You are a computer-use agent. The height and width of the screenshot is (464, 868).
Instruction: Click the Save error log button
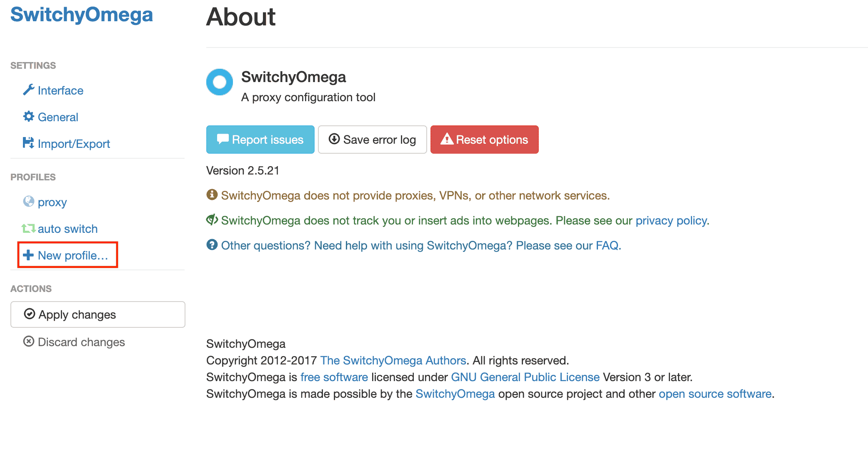pos(371,140)
